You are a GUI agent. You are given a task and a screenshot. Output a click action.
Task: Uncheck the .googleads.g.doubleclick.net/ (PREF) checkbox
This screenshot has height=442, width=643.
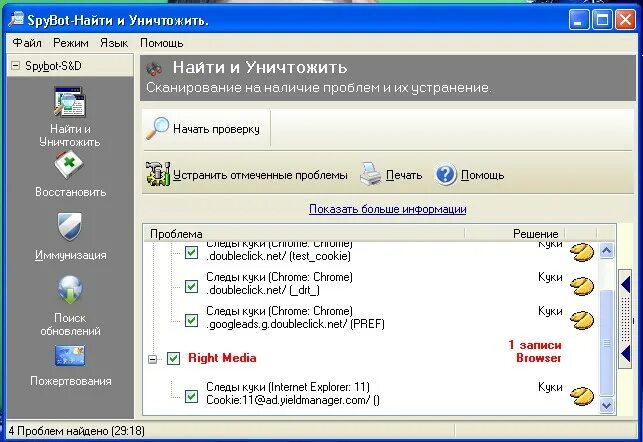point(192,320)
